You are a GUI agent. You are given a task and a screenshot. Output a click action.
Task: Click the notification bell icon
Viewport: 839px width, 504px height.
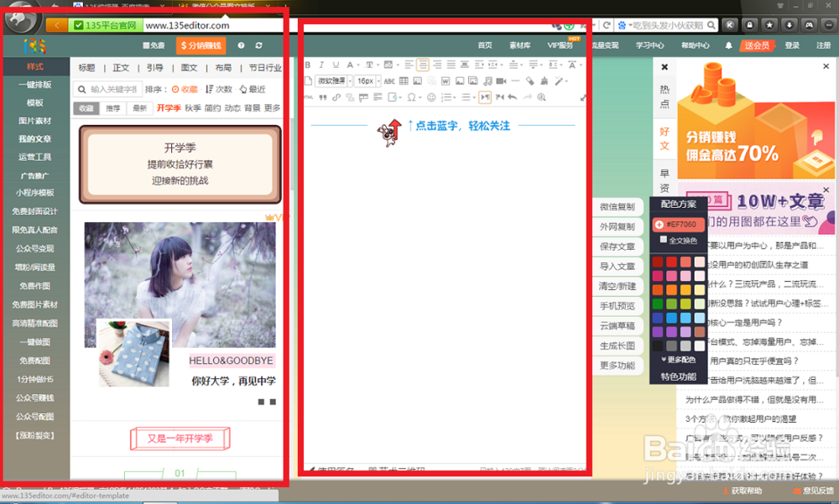tap(728, 45)
